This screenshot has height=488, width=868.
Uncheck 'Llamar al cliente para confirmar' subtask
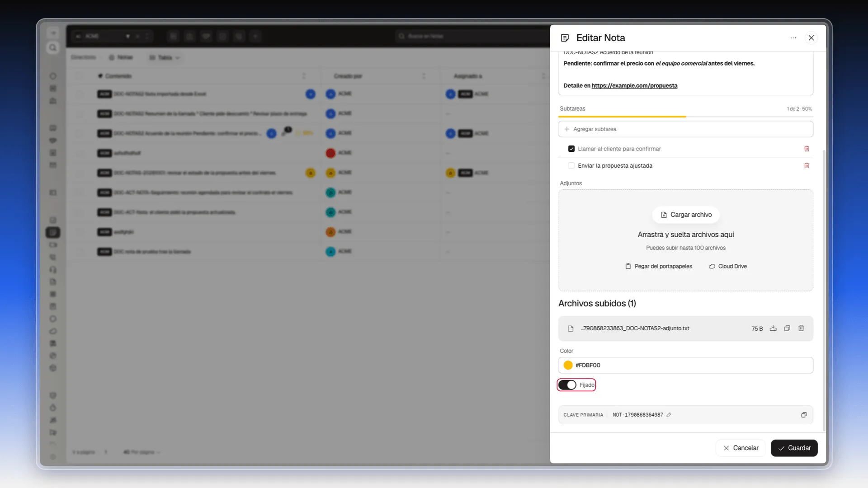point(571,149)
